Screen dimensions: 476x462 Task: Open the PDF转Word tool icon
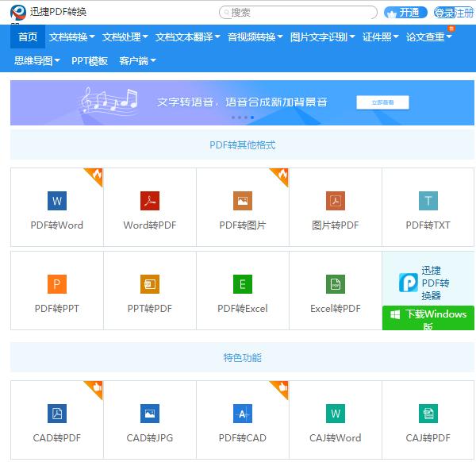pos(57,201)
